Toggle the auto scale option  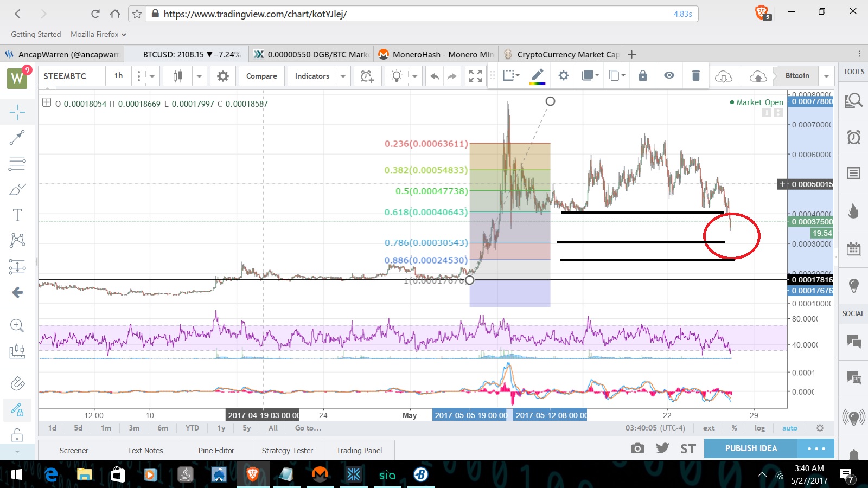[790, 428]
